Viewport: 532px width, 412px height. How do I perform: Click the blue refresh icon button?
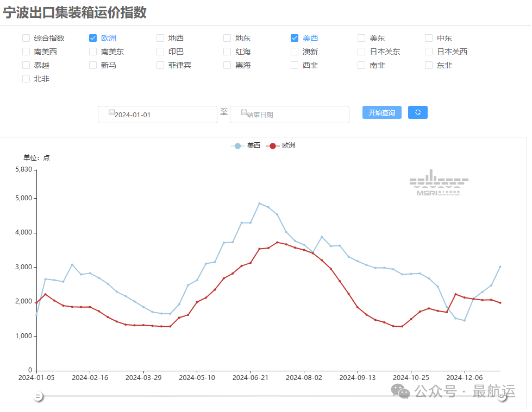click(418, 112)
